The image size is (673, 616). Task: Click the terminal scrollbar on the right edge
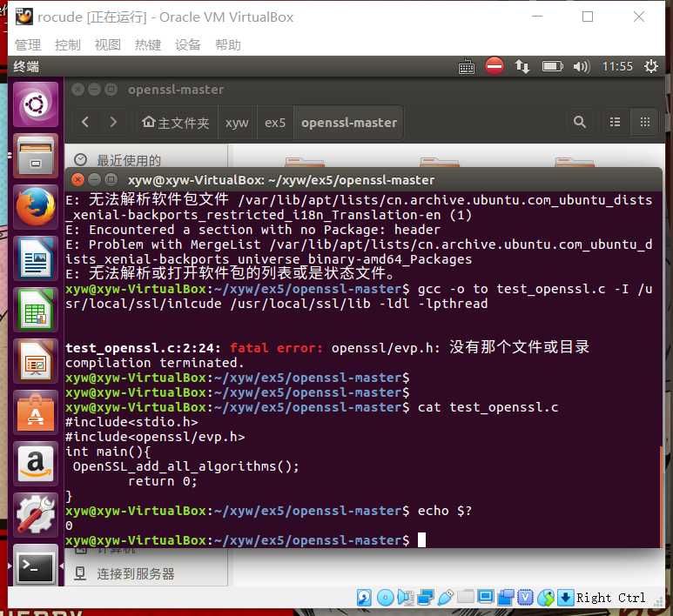pos(661,496)
